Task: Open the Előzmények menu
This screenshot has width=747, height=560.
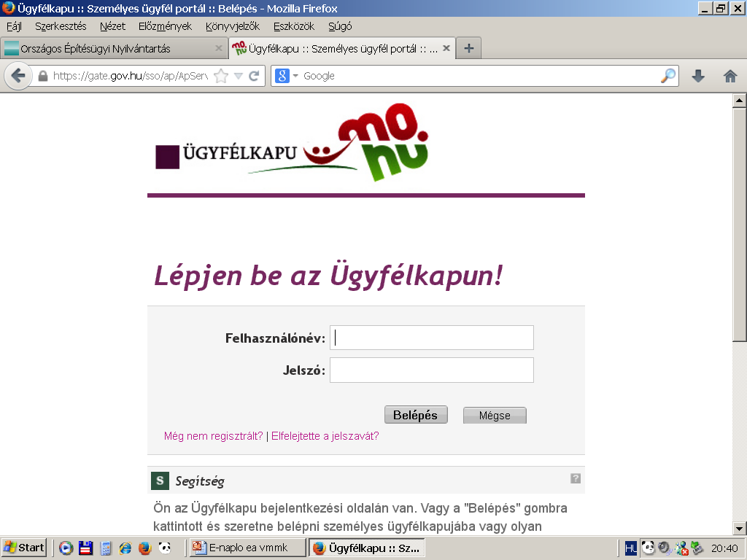Action: (165, 26)
